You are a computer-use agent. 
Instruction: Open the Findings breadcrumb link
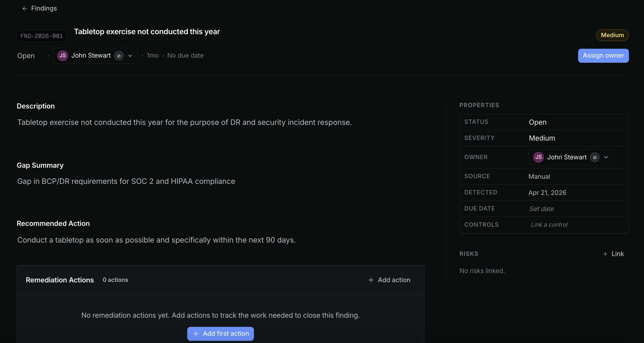click(44, 8)
